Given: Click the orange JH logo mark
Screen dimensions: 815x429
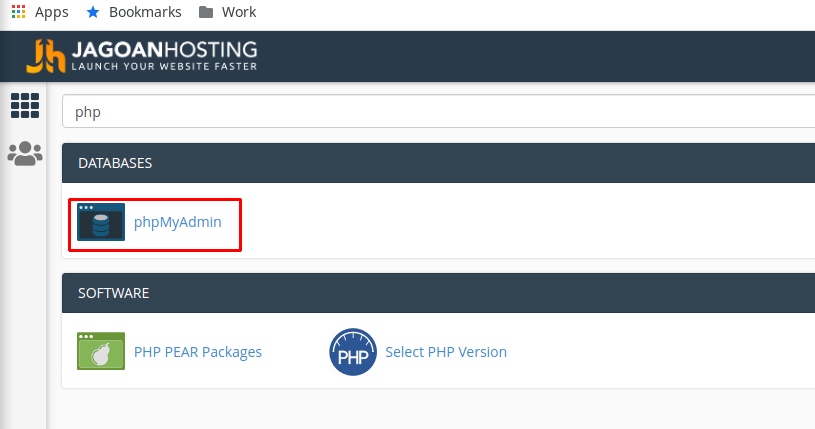Looking at the screenshot, I should click(46, 56).
